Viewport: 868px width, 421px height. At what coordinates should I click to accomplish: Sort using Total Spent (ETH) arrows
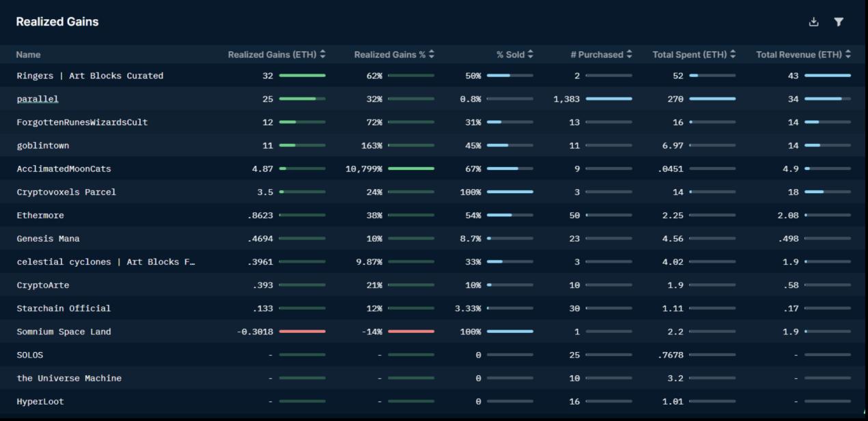tap(733, 55)
